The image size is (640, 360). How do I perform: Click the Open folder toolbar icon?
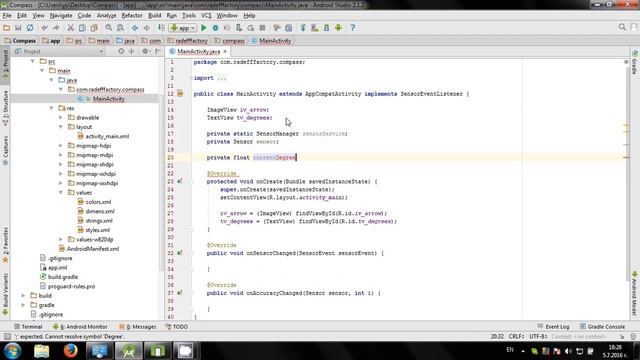[7, 28]
